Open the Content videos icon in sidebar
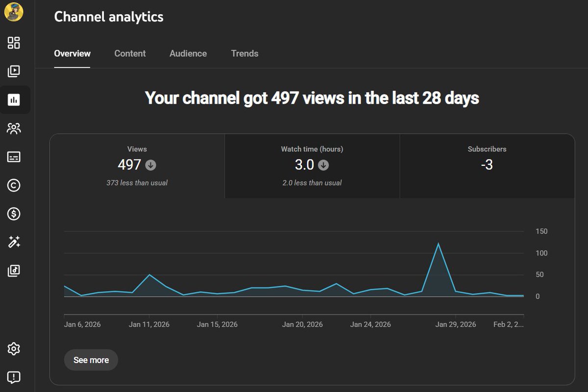The width and height of the screenshot is (588, 392). (14, 71)
